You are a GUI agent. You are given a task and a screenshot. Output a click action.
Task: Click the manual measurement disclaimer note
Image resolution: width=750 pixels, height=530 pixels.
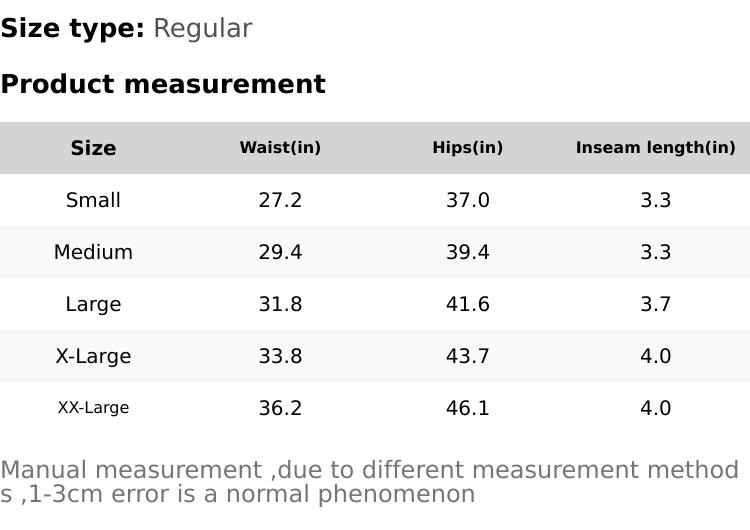pyautogui.click(x=370, y=482)
